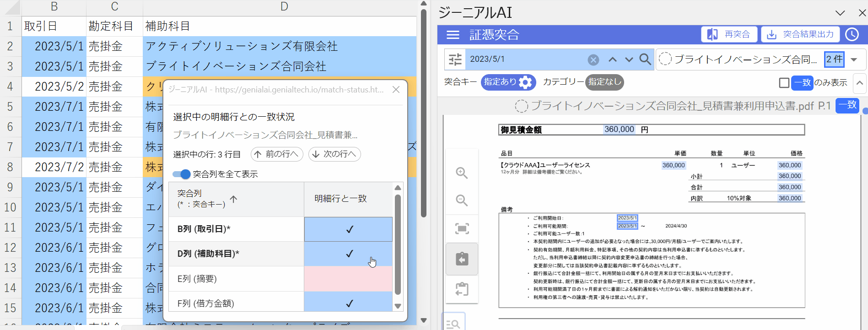Screen dimensions: 868x330
Task: Open the hamburger menu beside 証憑突合
Action: [453, 35]
